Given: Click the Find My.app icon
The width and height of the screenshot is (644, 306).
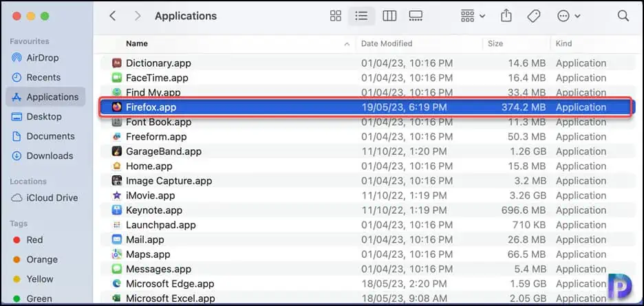Looking at the screenshot, I should (x=117, y=92).
